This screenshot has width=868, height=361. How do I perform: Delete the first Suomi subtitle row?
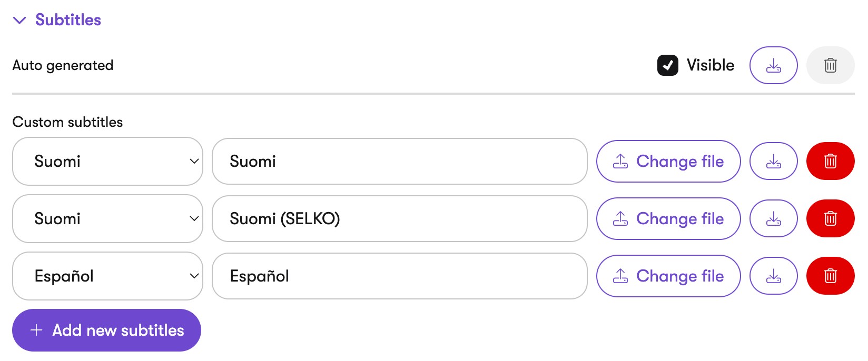coord(830,161)
